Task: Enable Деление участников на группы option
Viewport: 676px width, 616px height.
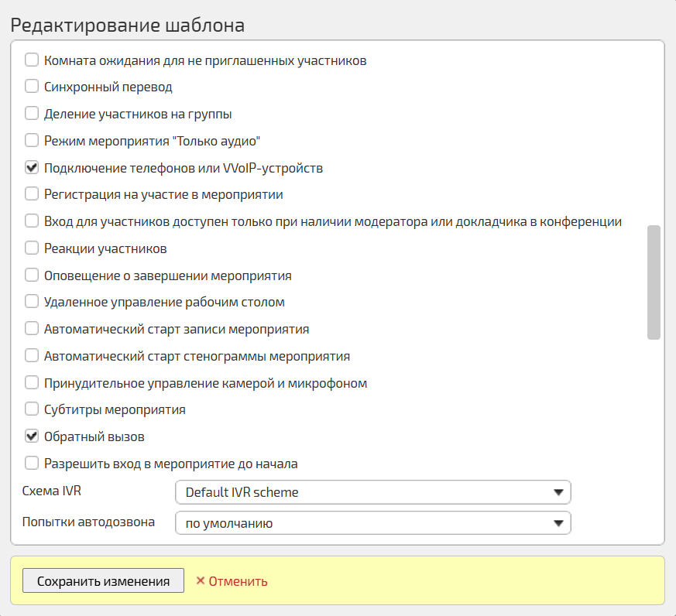Action: [32, 114]
